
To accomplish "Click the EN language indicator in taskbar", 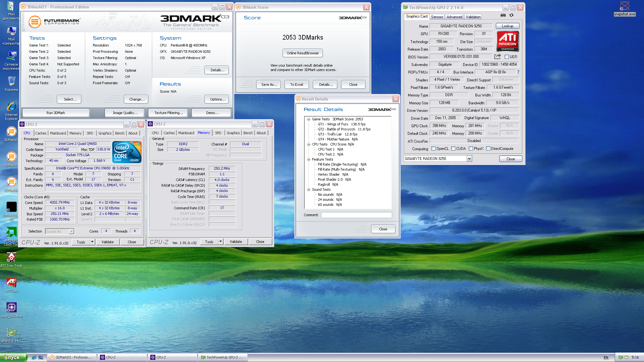I will tap(606, 357).
